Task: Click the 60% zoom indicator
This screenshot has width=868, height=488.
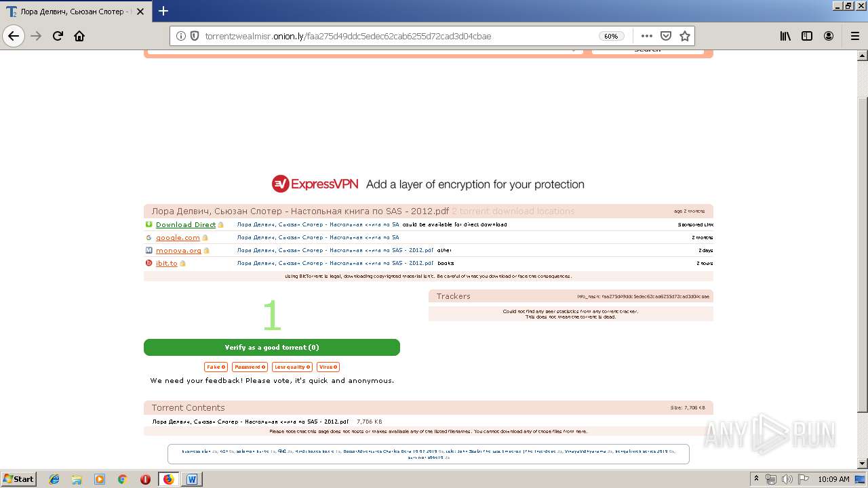Action: [x=611, y=36]
